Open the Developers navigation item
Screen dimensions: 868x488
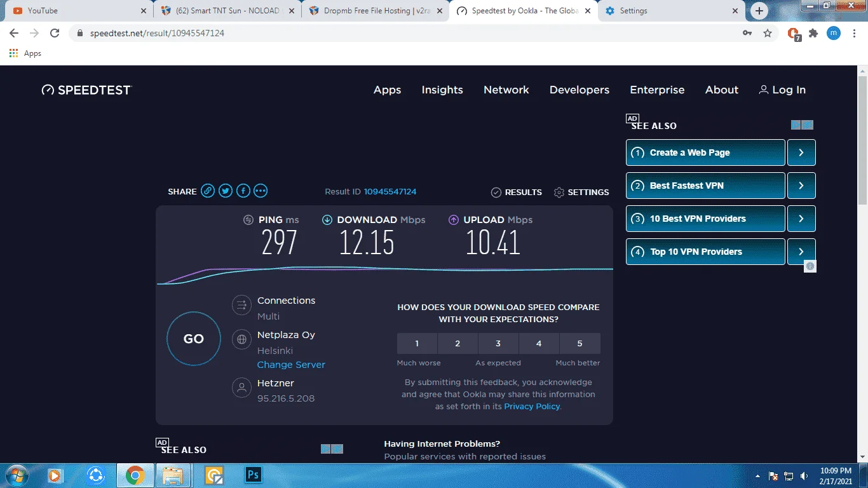click(x=580, y=90)
